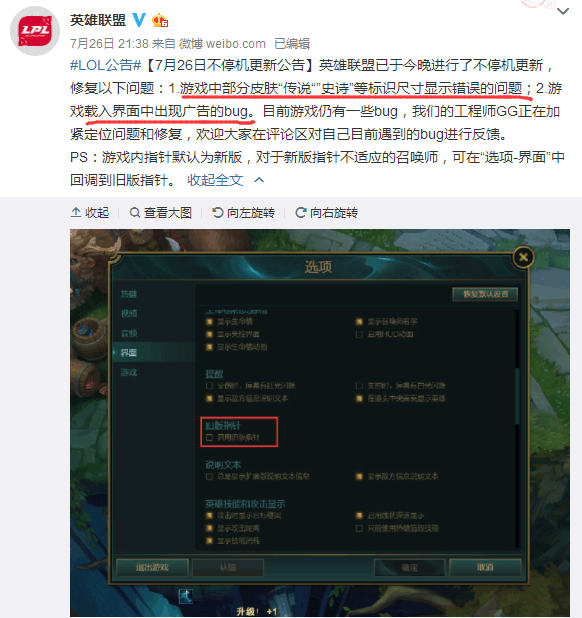Open the #LOL公告# hashtag link
Image resolution: width=582 pixels, height=618 pixels.
106,65
